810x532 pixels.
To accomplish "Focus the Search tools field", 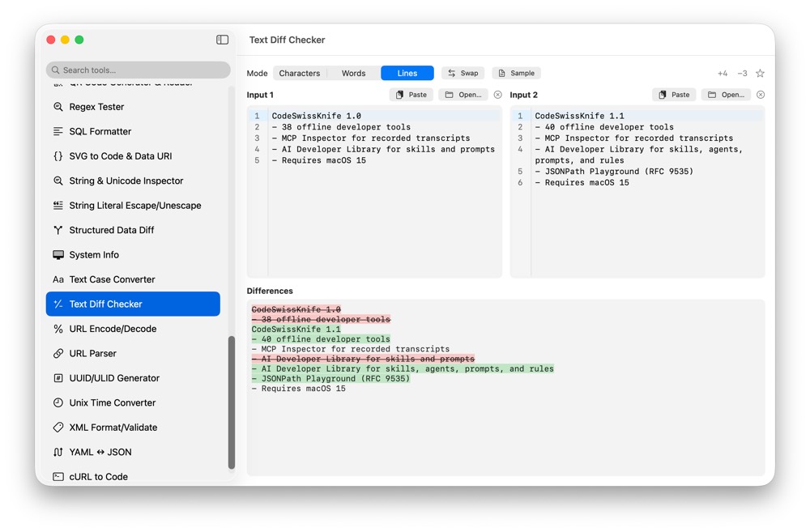I will pyautogui.click(x=138, y=70).
